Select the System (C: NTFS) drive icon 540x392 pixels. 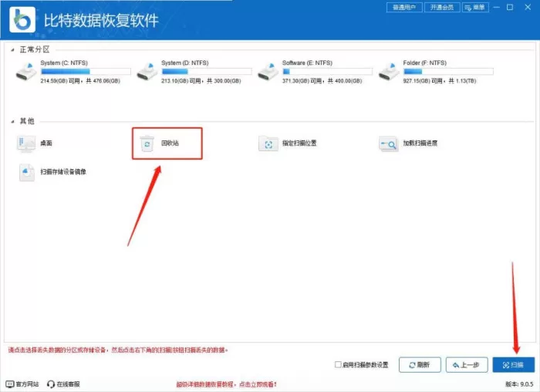(x=26, y=71)
